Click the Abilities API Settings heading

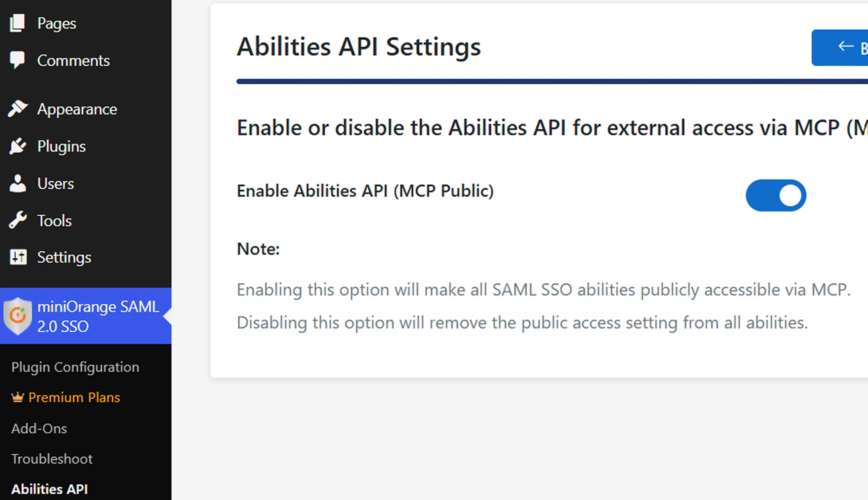pos(359,47)
